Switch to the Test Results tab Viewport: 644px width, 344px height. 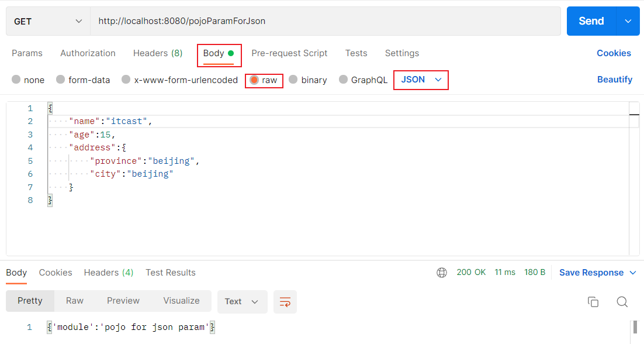(x=171, y=273)
